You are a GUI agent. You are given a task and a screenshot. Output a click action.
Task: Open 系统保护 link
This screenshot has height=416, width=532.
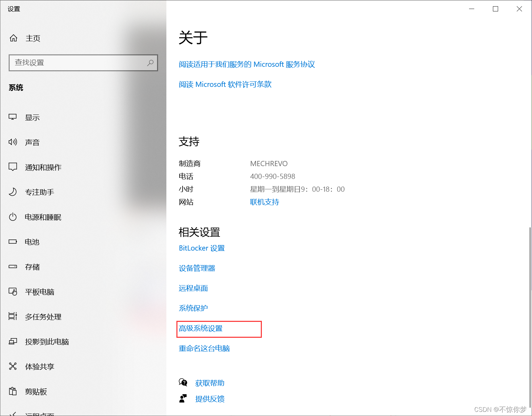pos(193,308)
